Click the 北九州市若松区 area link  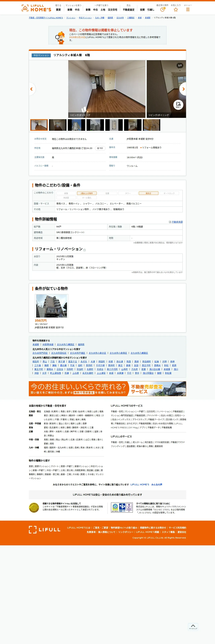click(59, 353)
